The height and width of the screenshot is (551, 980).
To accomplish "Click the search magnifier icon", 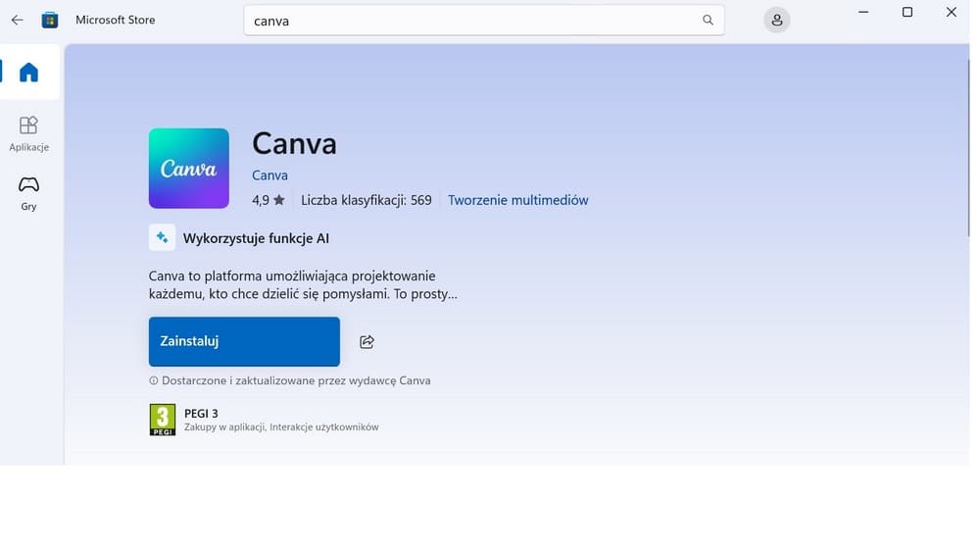I will tap(708, 20).
